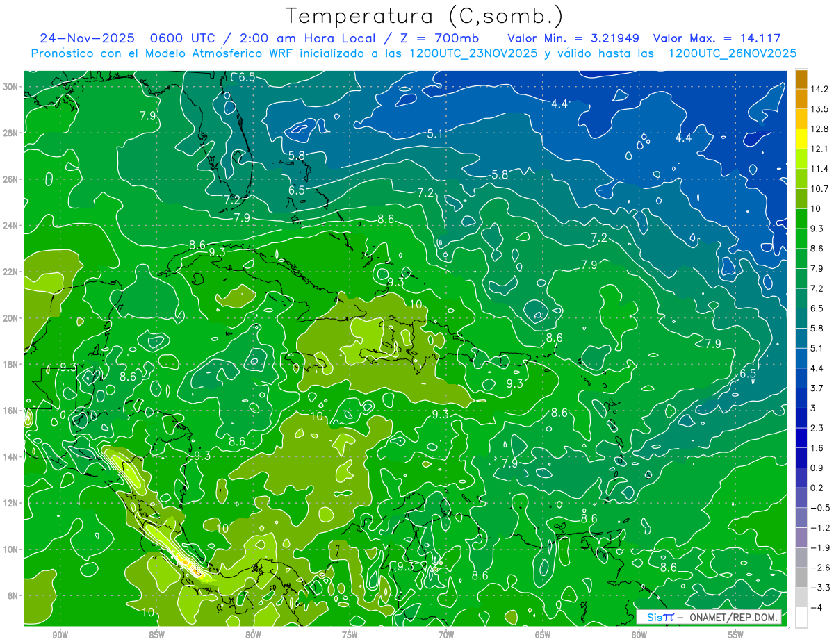
Task: Click the '22N' latitude axis label
Action: 10,272
